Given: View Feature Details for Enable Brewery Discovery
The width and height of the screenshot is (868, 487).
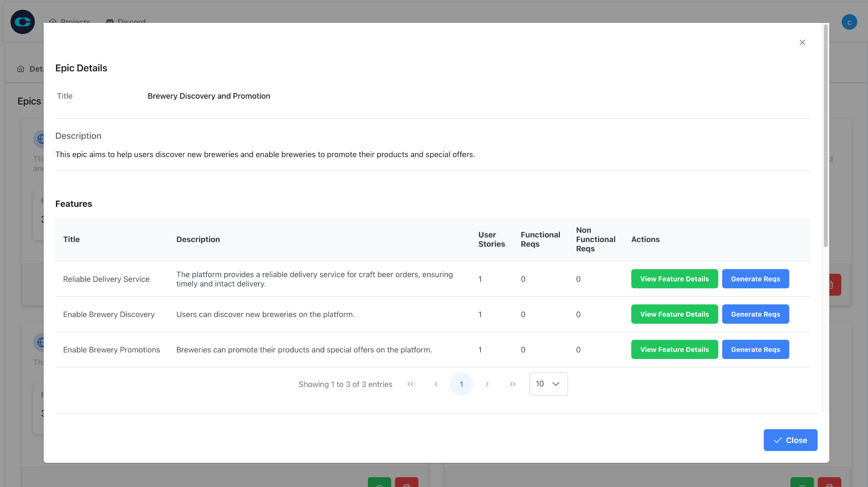Looking at the screenshot, I should tap(674, 314).
